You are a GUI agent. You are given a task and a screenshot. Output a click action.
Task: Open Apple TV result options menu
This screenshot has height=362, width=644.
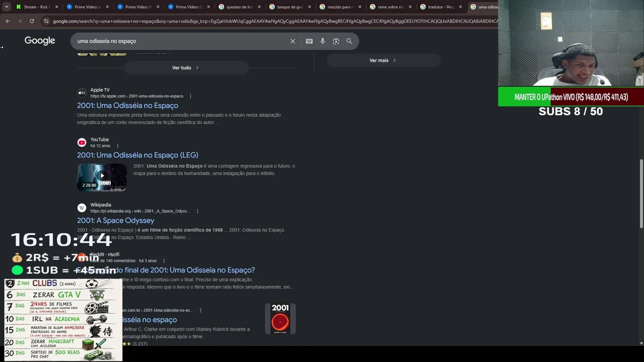point(190,96)
